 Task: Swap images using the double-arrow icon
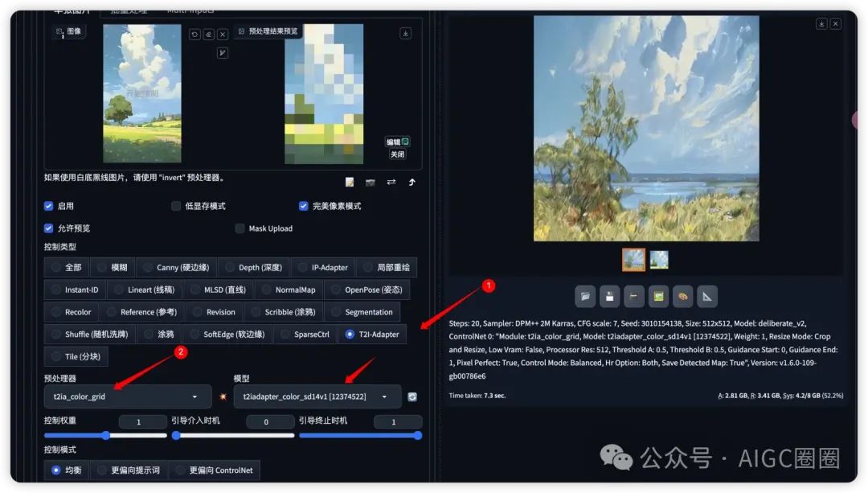[391, 182]
